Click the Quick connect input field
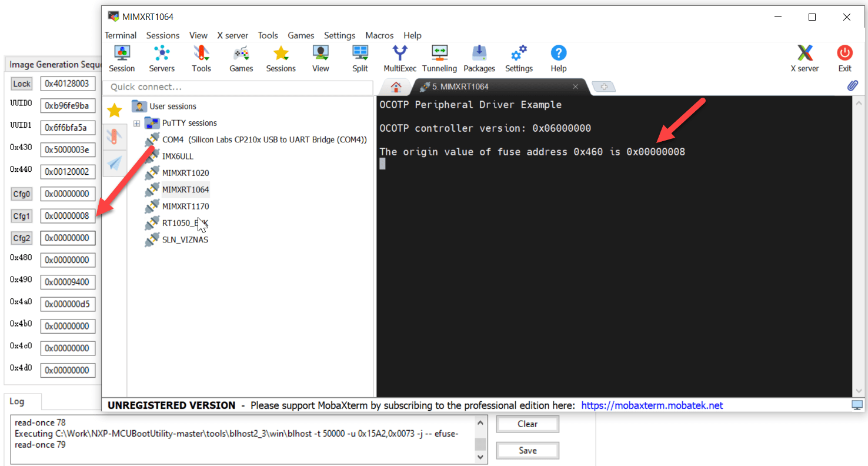868x466 pixels. click(x=238, y=87)
